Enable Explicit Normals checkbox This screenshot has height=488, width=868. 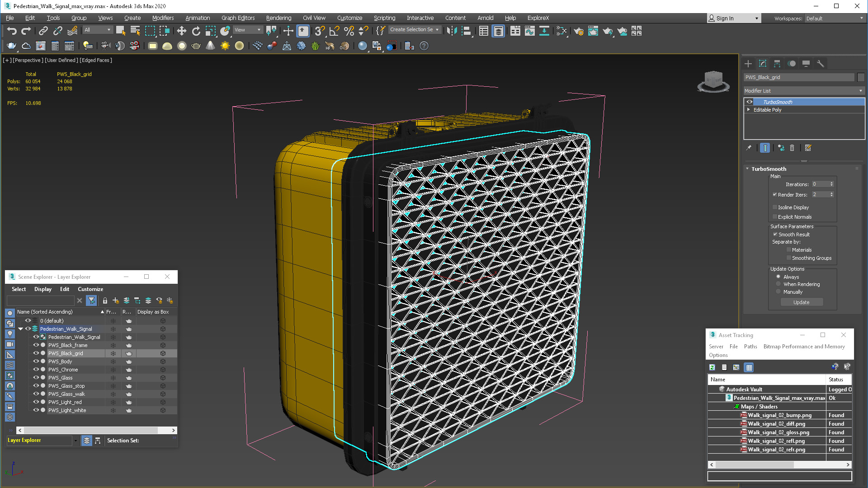775,217
